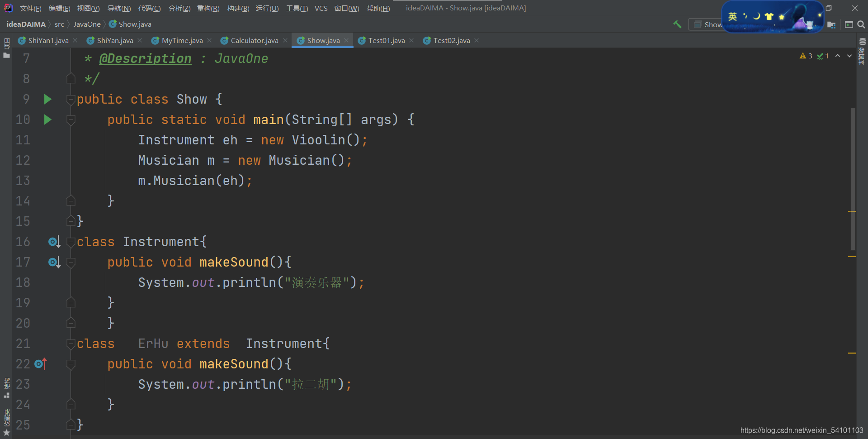Open the VCS menu
This screenshot has width=868, height=439.
[x=321, y=8]
